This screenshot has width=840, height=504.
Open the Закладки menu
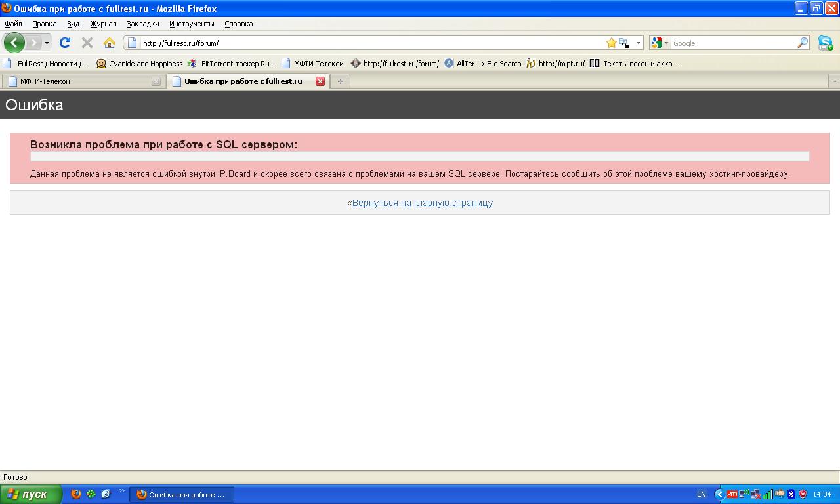point(142,24)
